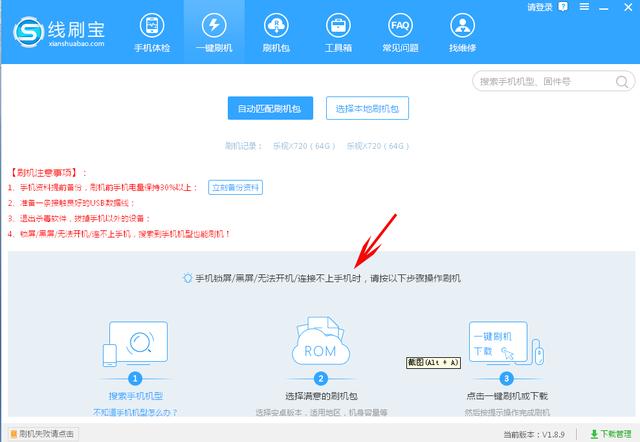Click the help question mark icon
The height and width of the screenshot is (442, 640).
pos(563,7)
